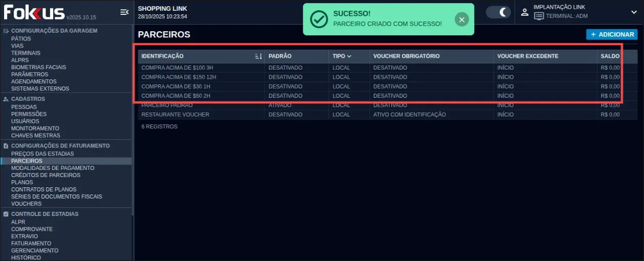Click the Voucher Obrigatório column header
644x261 pixels.
[406, 56]
